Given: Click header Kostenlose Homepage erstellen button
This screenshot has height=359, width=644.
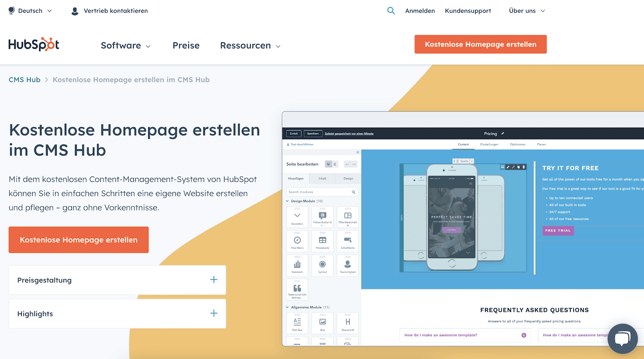Looking at the screenshot, I should (481, 44).
